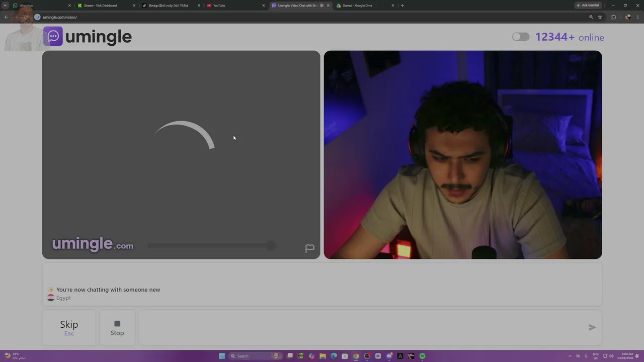
Task: Open Microsoft Store from the taskbar
Action: [345, 356]
